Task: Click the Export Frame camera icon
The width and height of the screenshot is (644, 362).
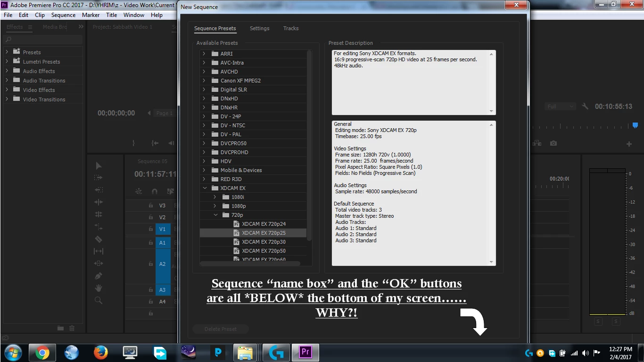Action: click(553, 143)
